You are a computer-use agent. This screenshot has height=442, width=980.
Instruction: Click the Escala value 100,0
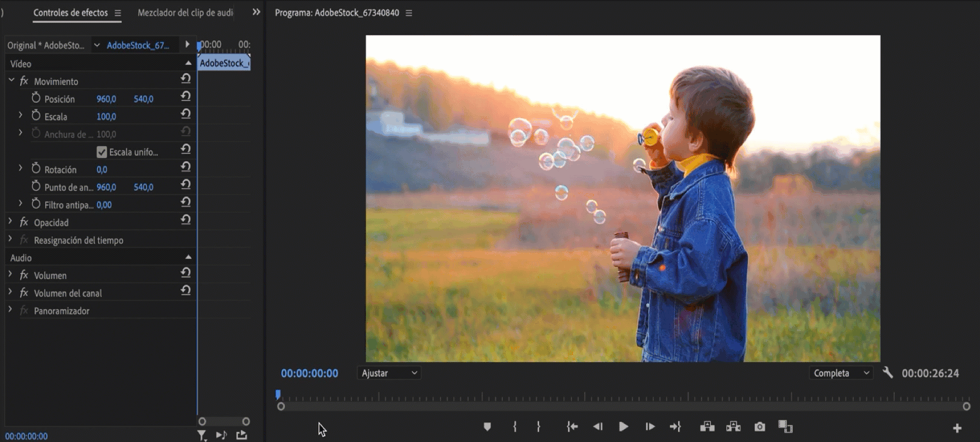[x=106, y=116]
